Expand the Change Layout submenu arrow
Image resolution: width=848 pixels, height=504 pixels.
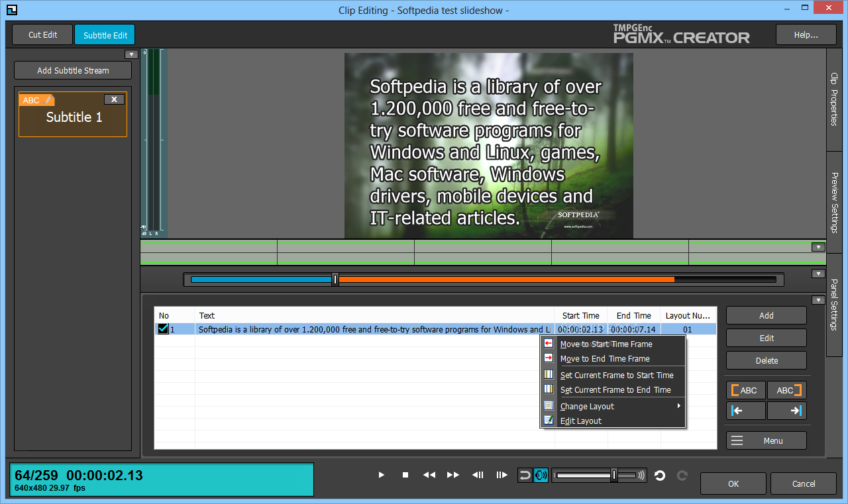(679, 406)
